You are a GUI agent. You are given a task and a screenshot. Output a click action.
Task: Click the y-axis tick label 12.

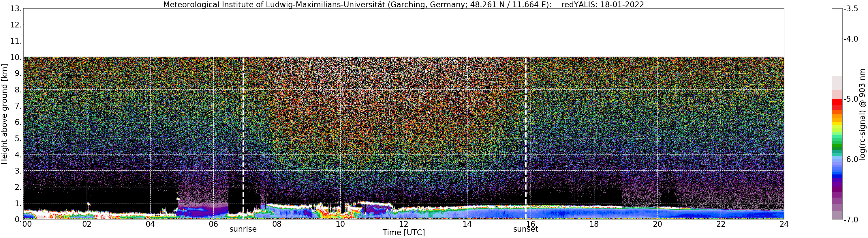[16, 25]
